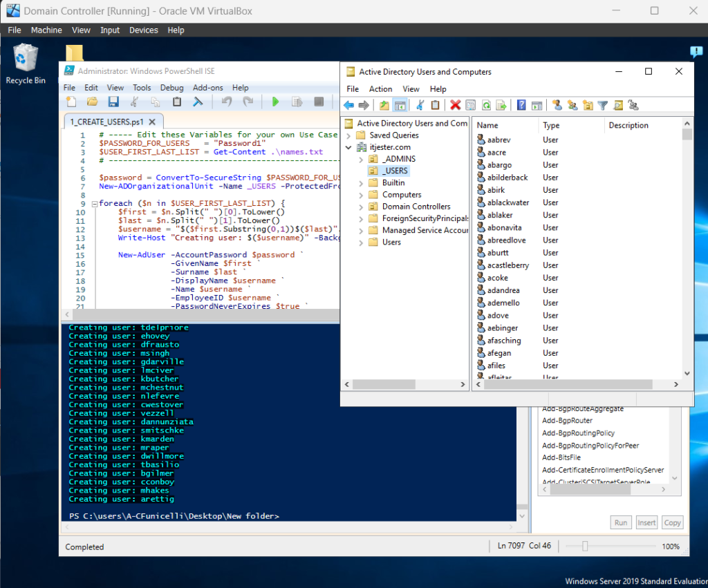Image resolution: width=708 pixels, height=588 pixels.
Task: Open the Add-ons menu in PowerShell ISE
Action: click(x=207, y=88)
